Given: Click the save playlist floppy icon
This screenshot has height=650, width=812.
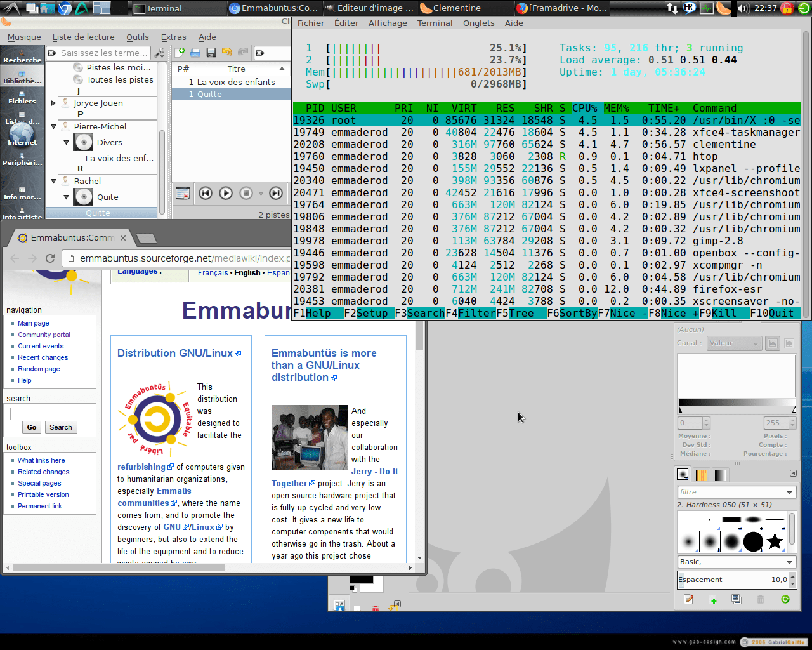Looking at the screenshot, I should pyautogui.click(x=211, y=53).
